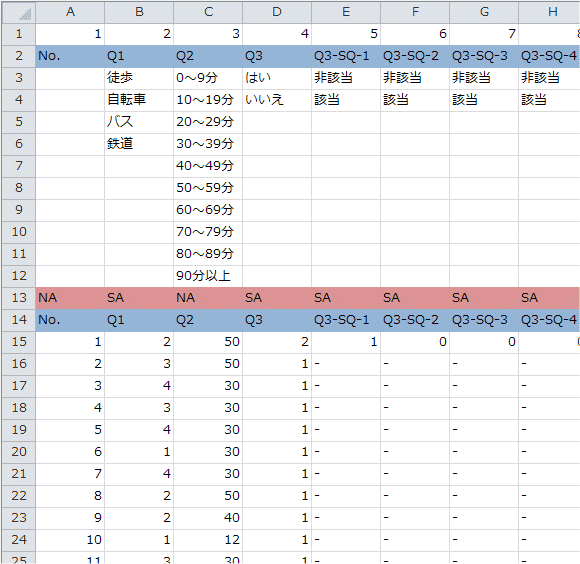Viewport: 580px width, 564px height.
Task: Select row 2 header
Action: pos(18,56)
